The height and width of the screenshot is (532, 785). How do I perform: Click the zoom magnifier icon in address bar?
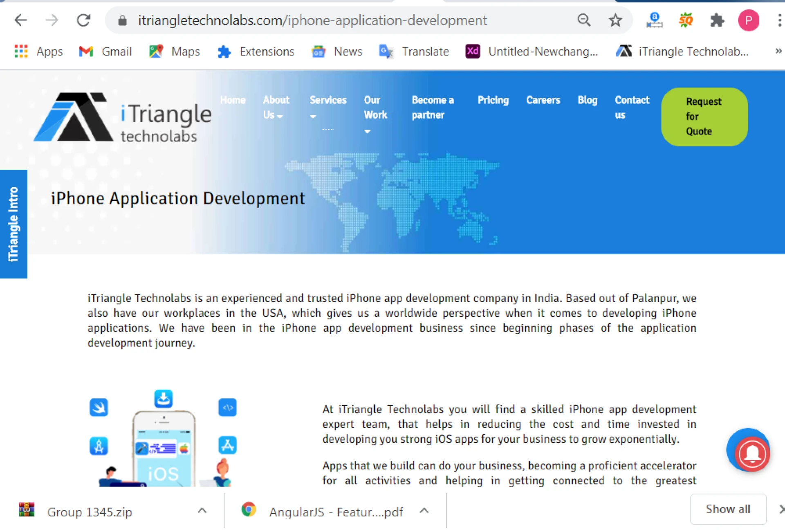coord(584,20)
